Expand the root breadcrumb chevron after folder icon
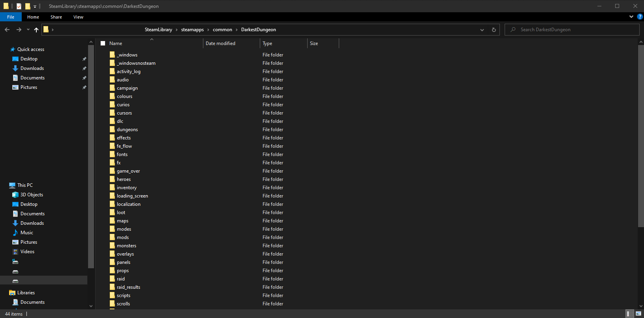The image size is (644, 318). 53,30
